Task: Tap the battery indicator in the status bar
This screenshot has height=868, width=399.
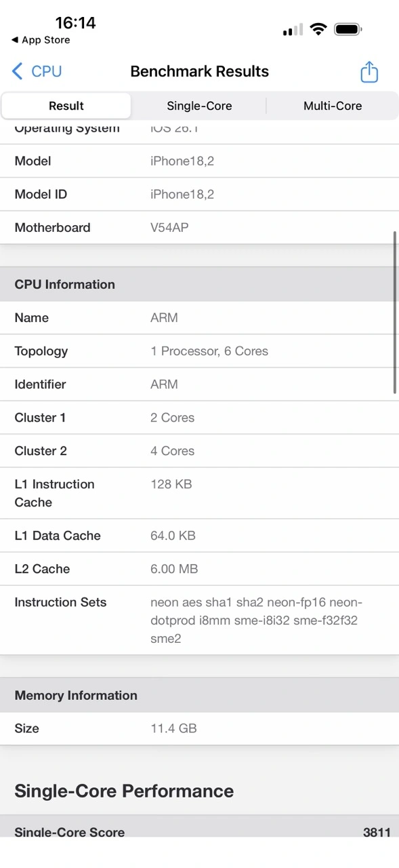Action: (x=348, y=29)
